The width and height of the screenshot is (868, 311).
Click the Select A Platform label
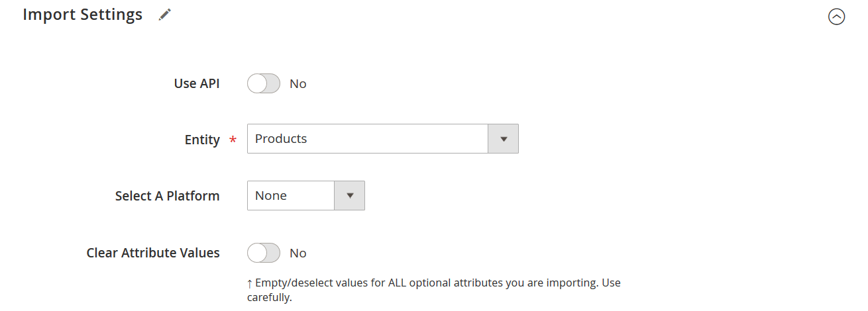pyautogui.click(x=168, y=196)
